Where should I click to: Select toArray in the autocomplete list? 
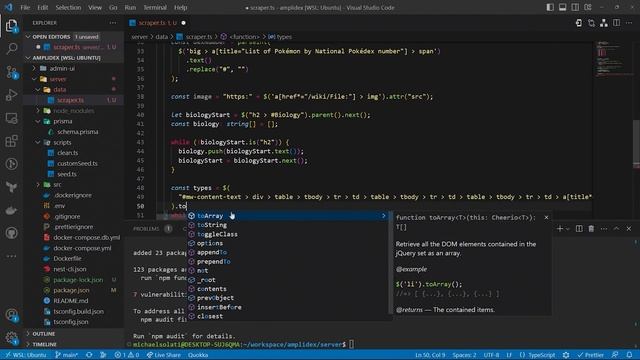tap(287, 216)
